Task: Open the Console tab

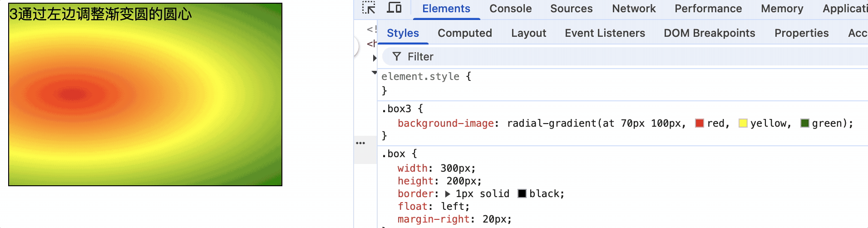Action: pos(510,9)
